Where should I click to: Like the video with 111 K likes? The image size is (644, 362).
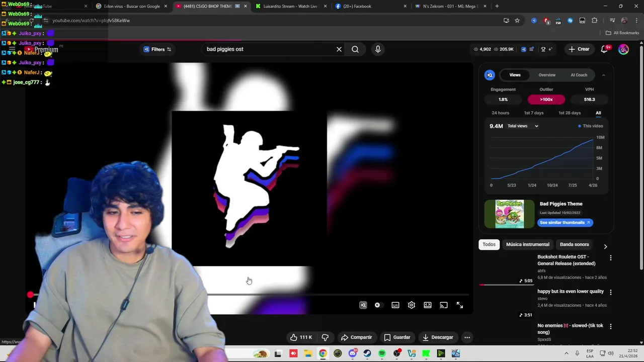301,337
